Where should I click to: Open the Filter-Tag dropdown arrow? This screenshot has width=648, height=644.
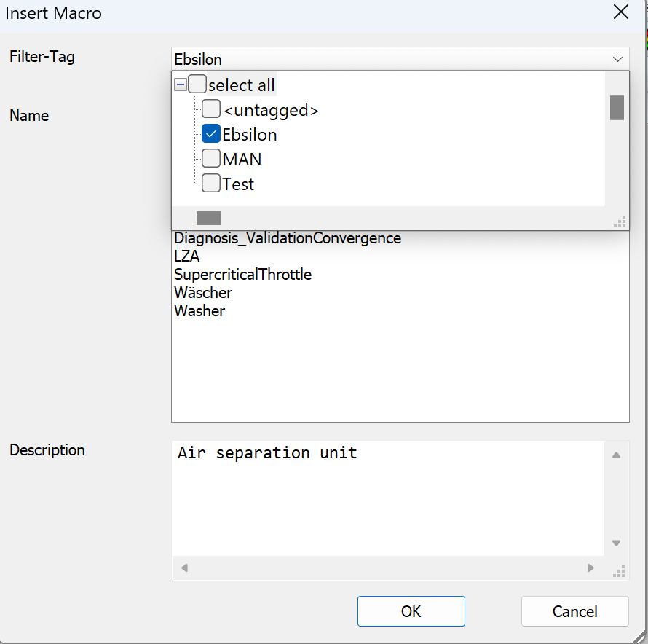617,59
